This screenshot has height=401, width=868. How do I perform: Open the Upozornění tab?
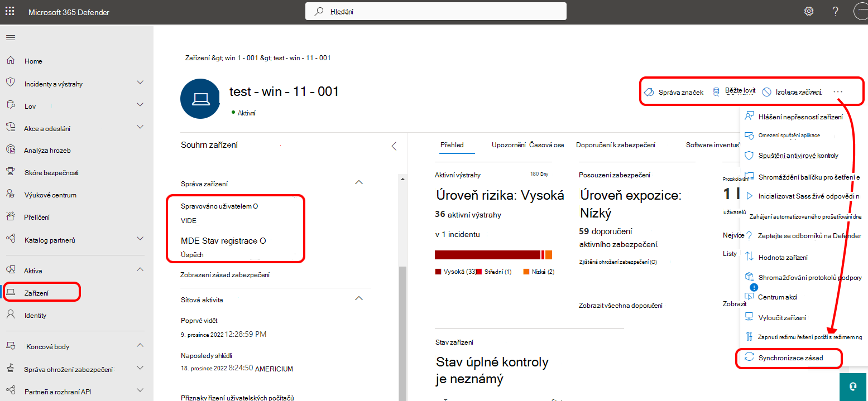pos(509,144)
